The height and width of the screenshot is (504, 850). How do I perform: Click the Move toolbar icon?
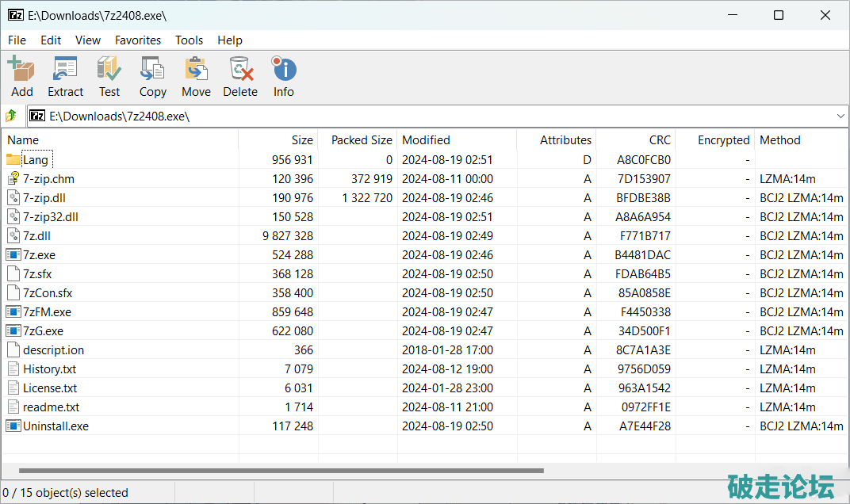[196, 76]
